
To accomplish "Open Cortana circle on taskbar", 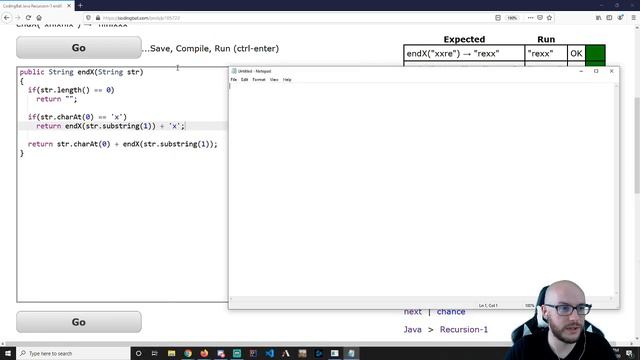I will pyautogui.click(x=138, y=353).
